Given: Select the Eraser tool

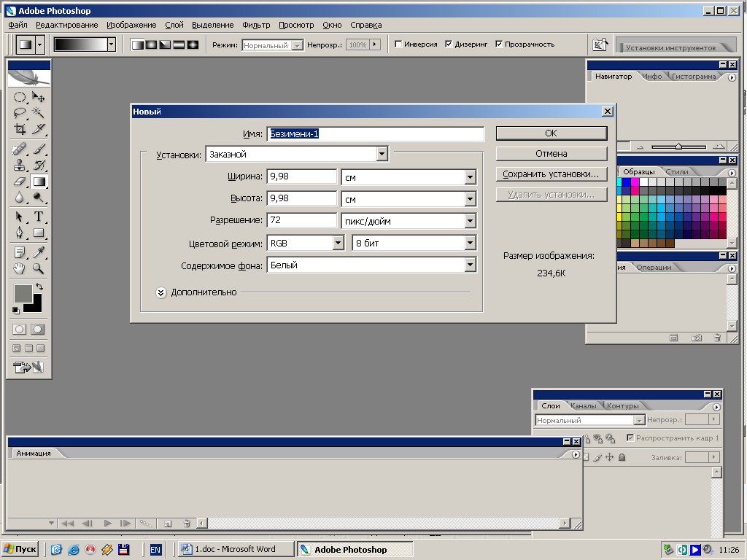Looking at the screenshot, I should [x=19, y=182].
